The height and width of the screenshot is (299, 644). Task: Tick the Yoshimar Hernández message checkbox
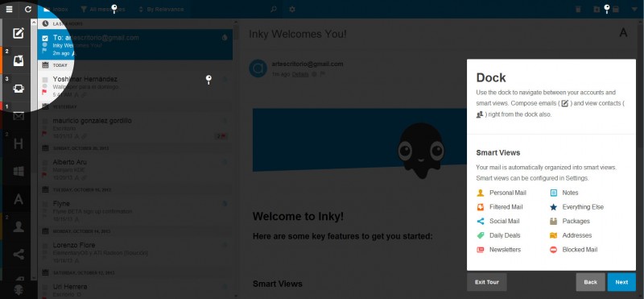coord(45,79)
